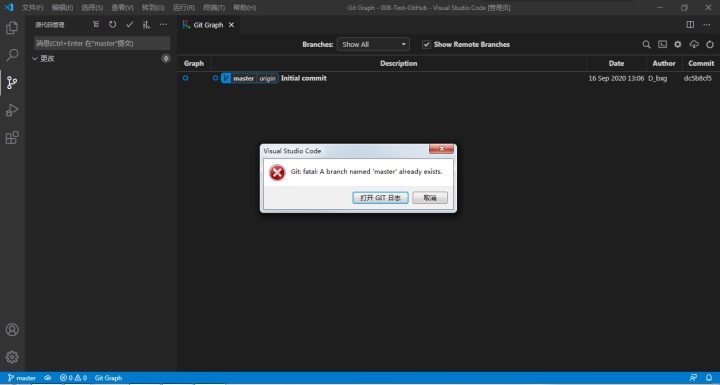This screenshot has width=720, height=385.
Task: Open the 终端(T) menu
Action: click(214, 8)
